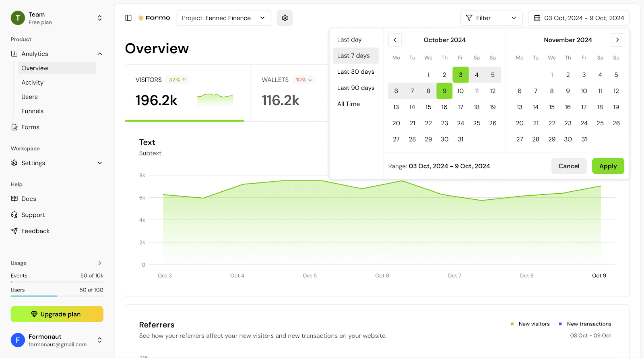Open the Filter dropdown

tap(491, 18)
